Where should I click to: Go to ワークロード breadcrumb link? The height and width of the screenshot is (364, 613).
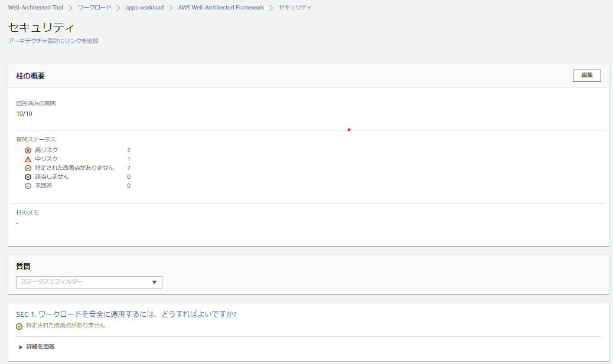click(x=94, y=8)
